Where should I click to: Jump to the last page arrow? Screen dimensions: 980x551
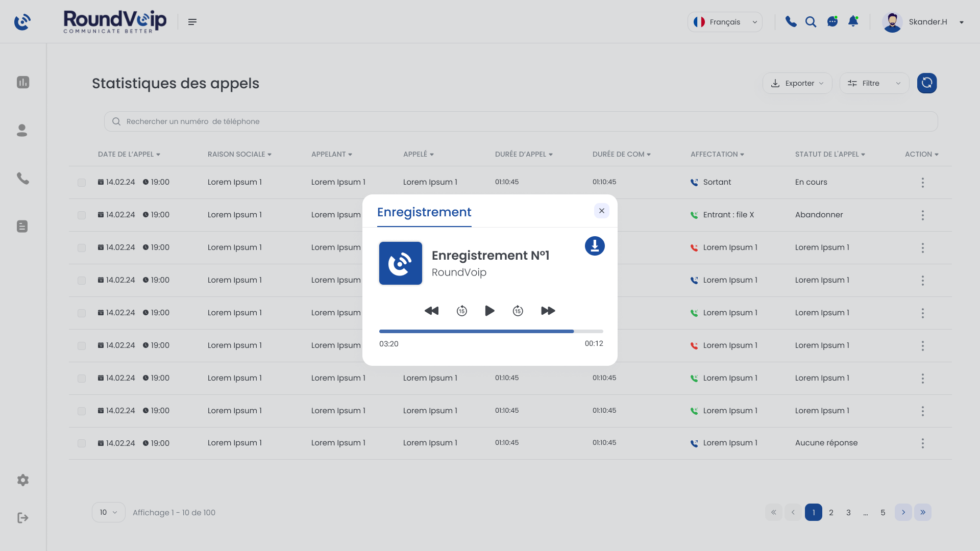923,512
